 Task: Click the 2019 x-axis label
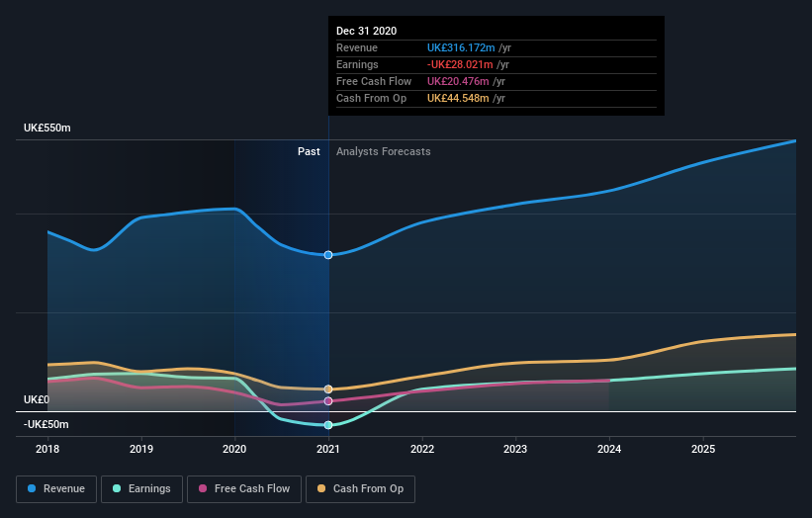coord(141,449)
